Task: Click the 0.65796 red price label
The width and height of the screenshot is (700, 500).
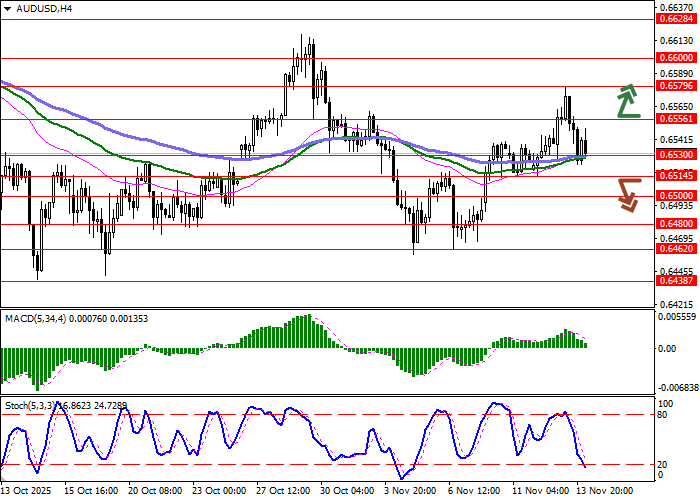Action: (x=677, y=85)
